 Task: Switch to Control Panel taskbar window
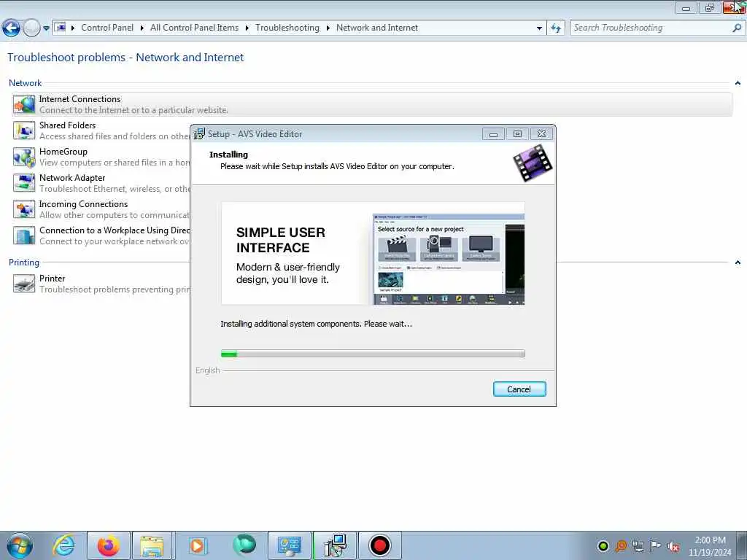click(x=289, y=545)
